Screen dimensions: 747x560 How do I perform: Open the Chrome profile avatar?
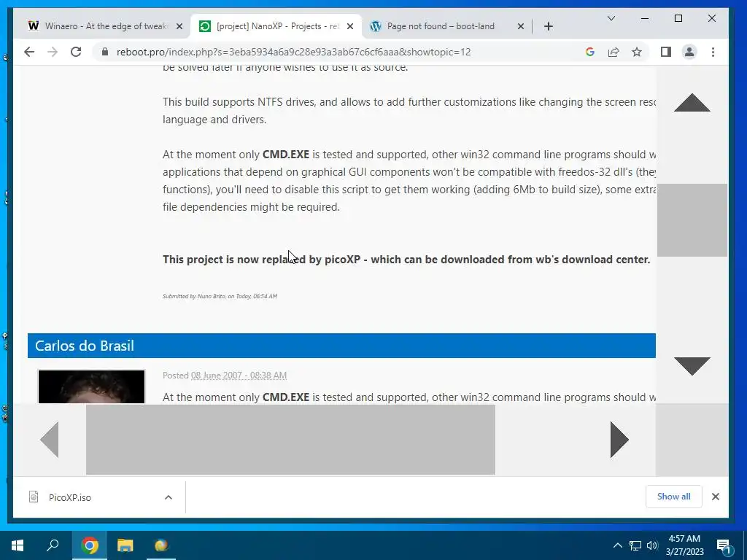coord(689,52)
